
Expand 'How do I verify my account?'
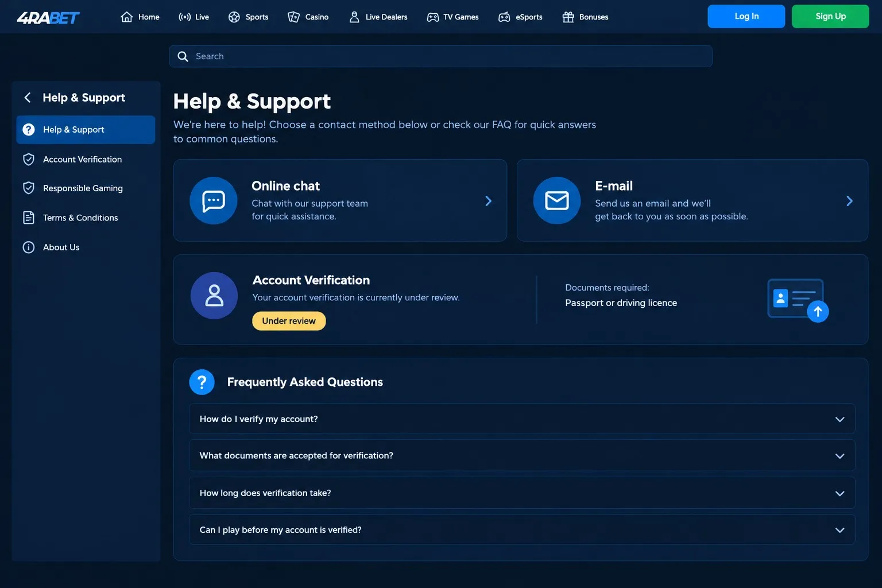(x=522, y=419)
